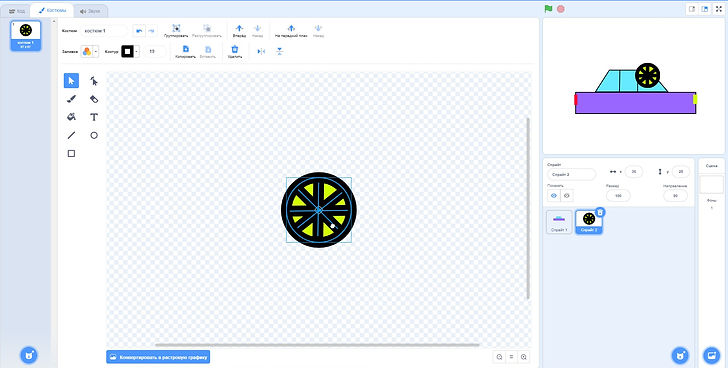Choose the Brush tool
The image size is (728, 368).
tap(71, 99)
